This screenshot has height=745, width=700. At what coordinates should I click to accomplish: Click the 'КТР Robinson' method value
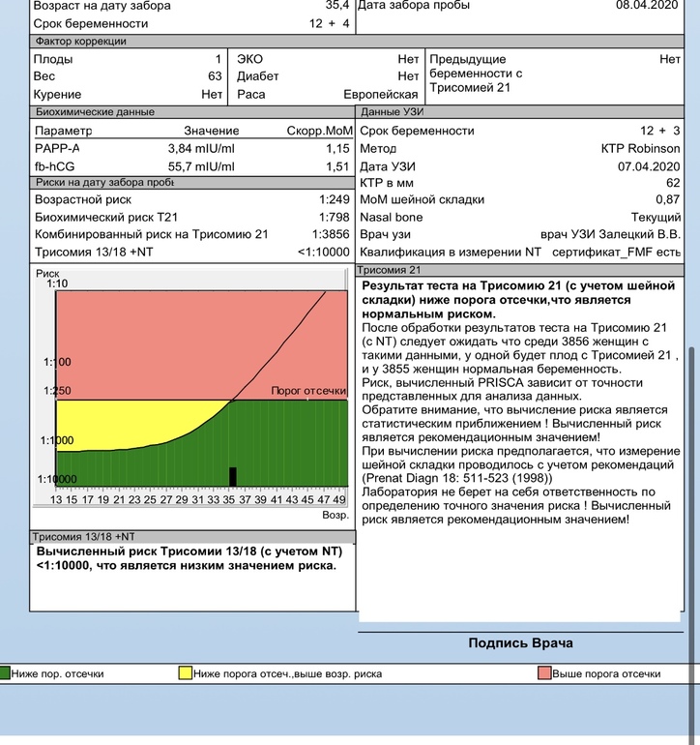tap(640, 148)
